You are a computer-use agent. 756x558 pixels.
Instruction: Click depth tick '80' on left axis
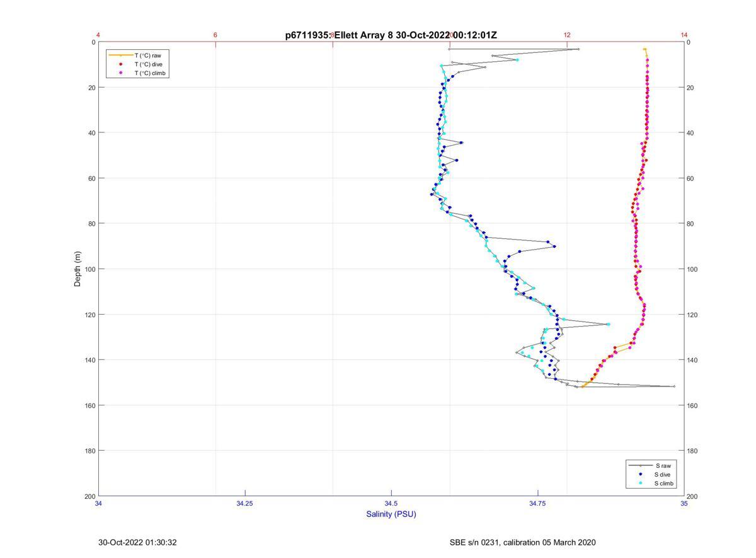pos(91,224)
